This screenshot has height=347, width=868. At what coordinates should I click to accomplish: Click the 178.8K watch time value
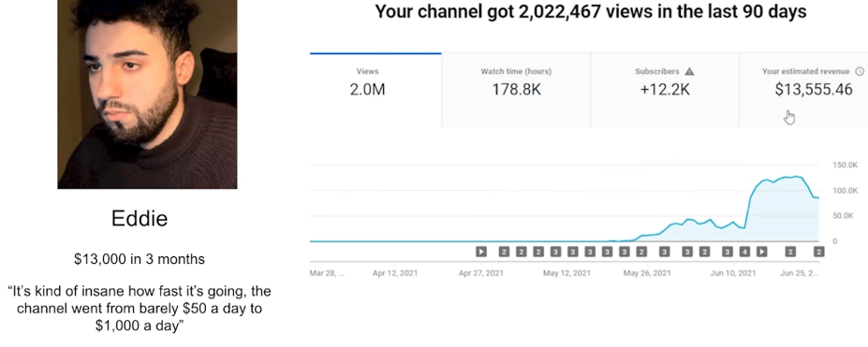(517, 90)
